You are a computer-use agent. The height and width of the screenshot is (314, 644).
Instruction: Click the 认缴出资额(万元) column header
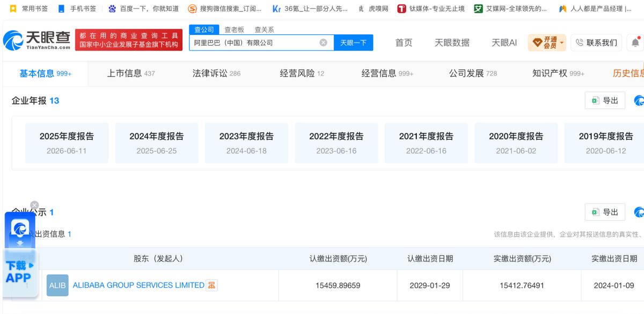coord(338,258)
